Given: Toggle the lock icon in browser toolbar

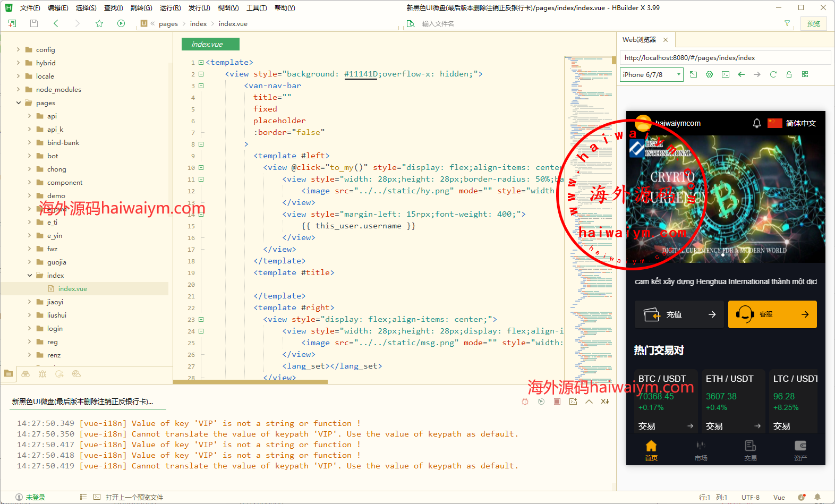Looking at the screenshot, I should pos(789,74).
